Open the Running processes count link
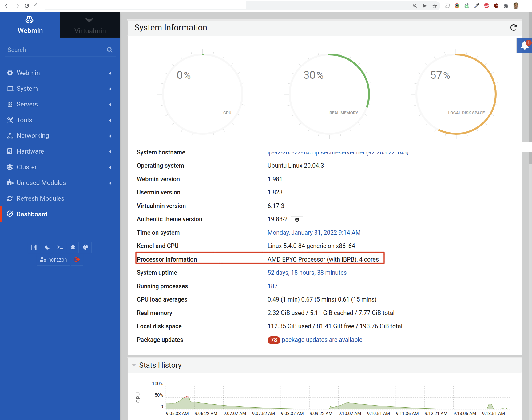Image resolution: width=532 pixels, height=420 pixels. click(x=272, y=286)
